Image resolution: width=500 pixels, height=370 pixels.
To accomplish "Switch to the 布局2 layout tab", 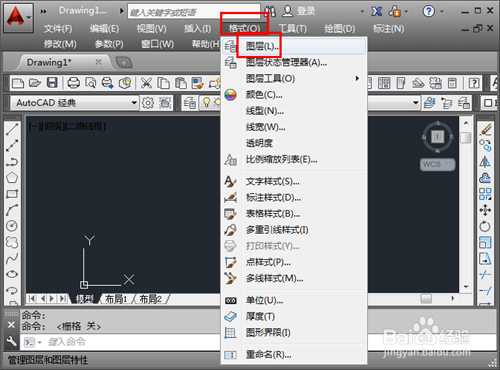I will [150, 299].
